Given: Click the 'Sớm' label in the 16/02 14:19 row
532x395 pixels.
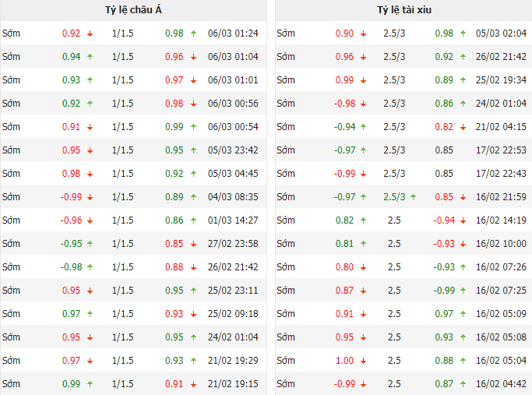Looking at the screenshot, I should click(286, 220).
